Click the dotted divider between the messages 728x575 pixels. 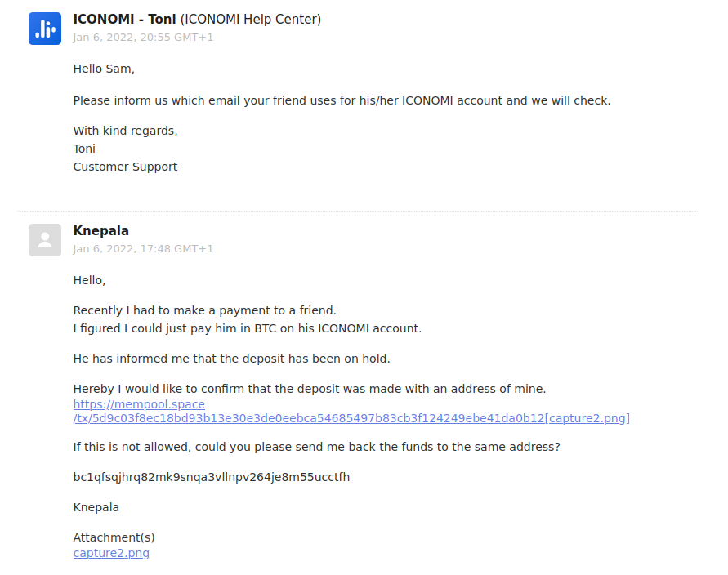coord(358,212)
